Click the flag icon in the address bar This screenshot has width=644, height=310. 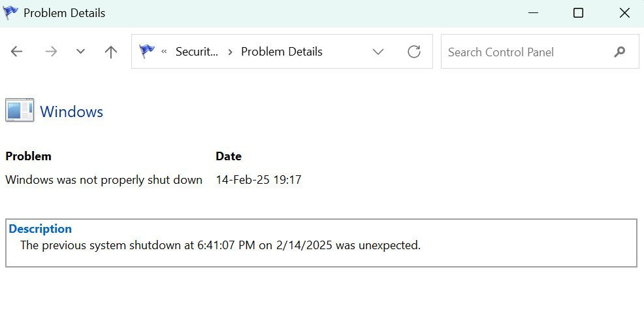146,52
